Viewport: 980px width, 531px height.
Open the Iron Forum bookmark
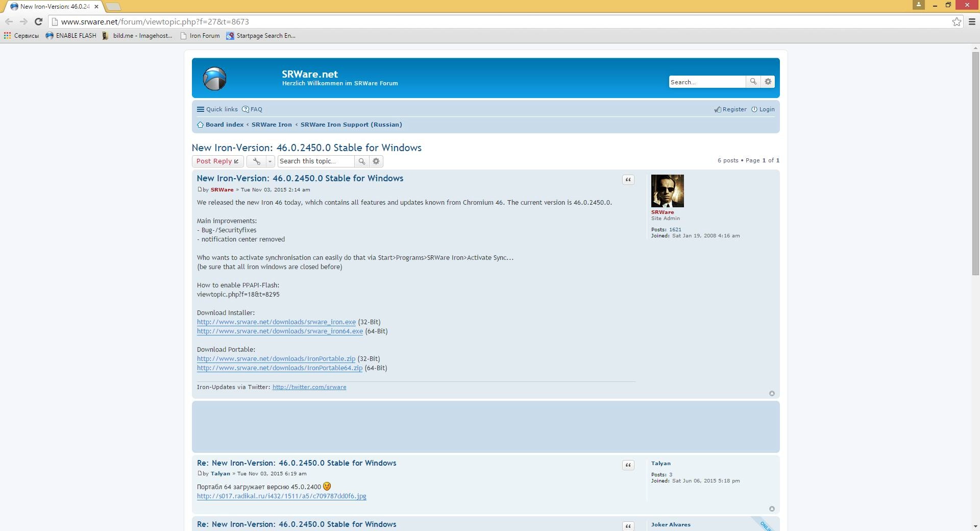(x=200, y=36)
